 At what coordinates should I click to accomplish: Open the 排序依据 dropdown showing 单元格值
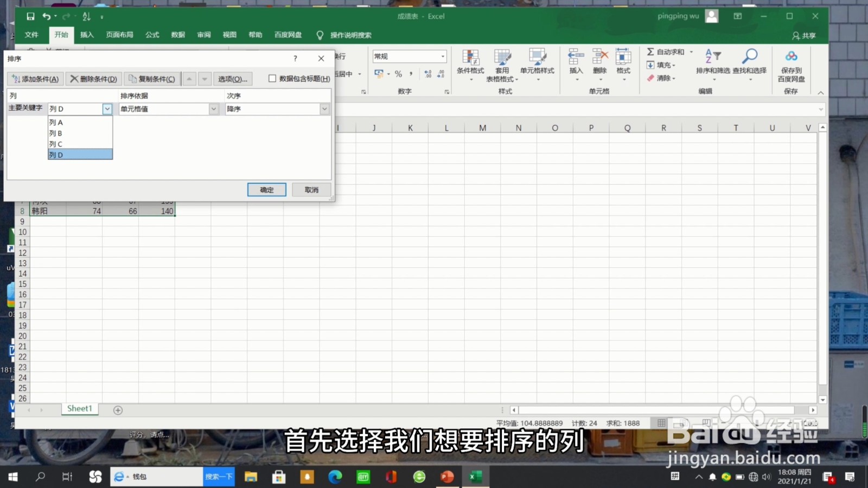tap(214, 108)
